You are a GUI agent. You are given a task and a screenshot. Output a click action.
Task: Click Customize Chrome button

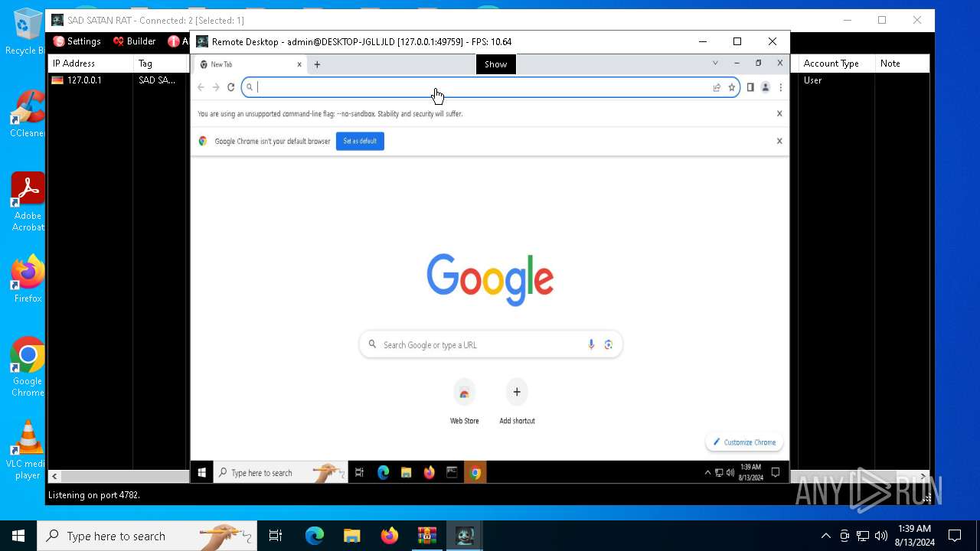(744, 442)
